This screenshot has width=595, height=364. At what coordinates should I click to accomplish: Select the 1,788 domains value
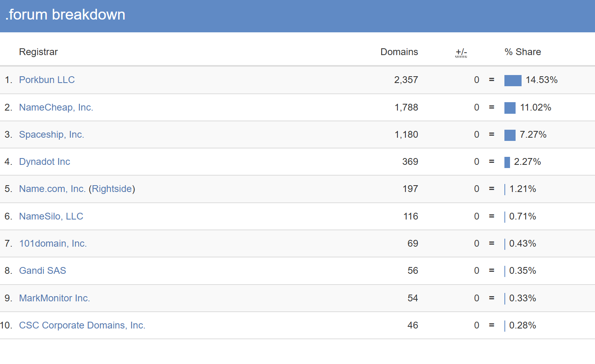point(406,107)
